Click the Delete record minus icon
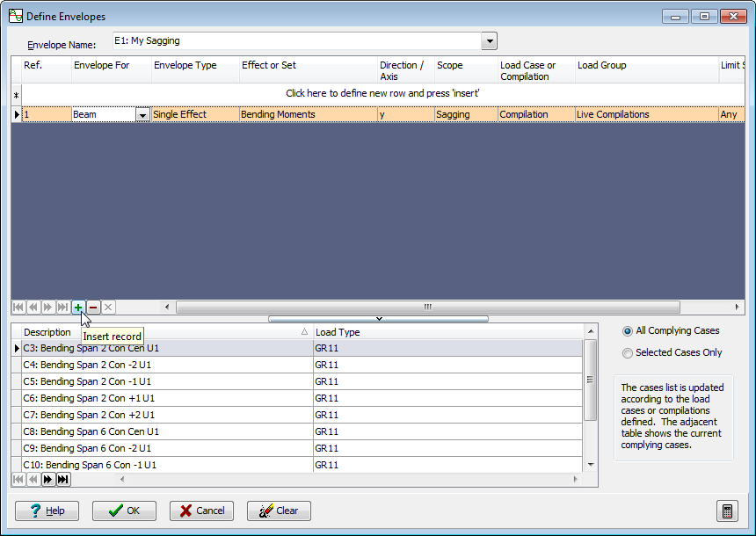 click(x=93, y=307)
